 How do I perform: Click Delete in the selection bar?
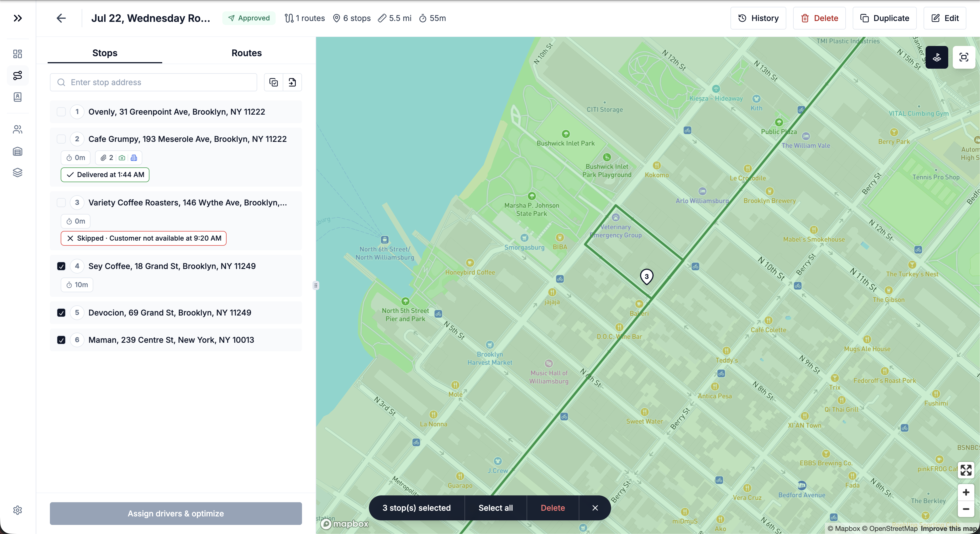[552, 508]
